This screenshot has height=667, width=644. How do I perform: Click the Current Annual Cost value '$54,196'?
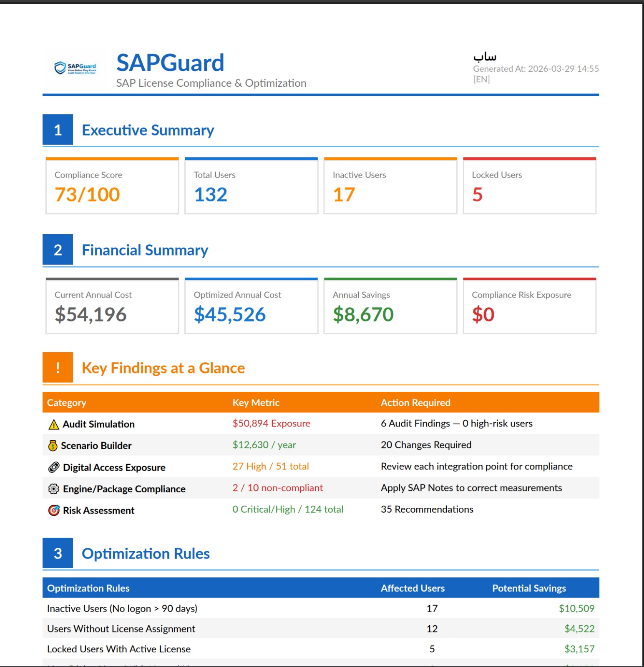pos(91,314)
